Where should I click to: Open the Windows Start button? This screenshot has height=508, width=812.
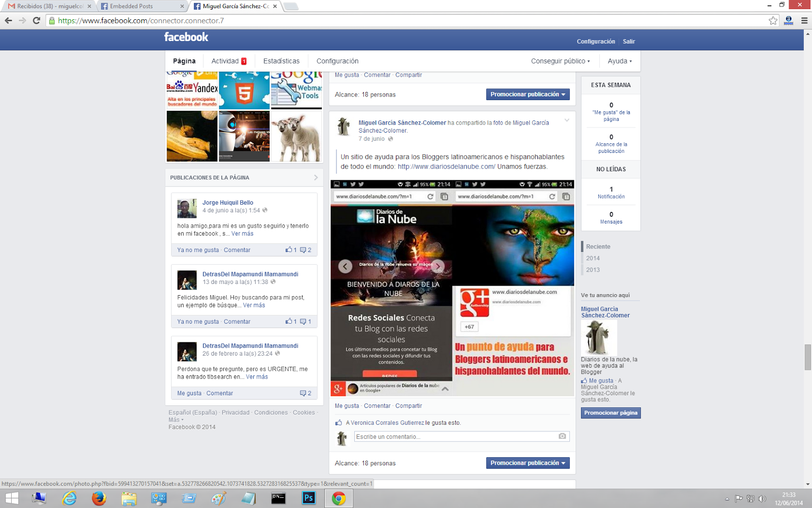pos(12,498)
